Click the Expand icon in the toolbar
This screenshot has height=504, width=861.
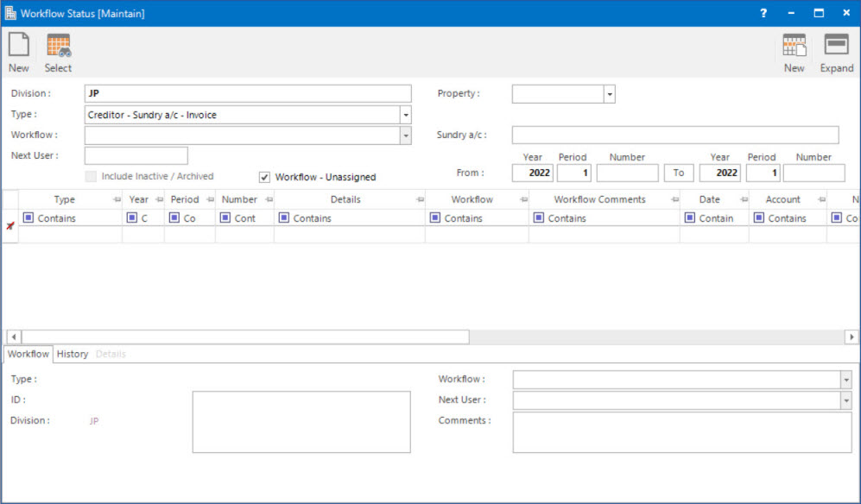click(x=836, y=46)
